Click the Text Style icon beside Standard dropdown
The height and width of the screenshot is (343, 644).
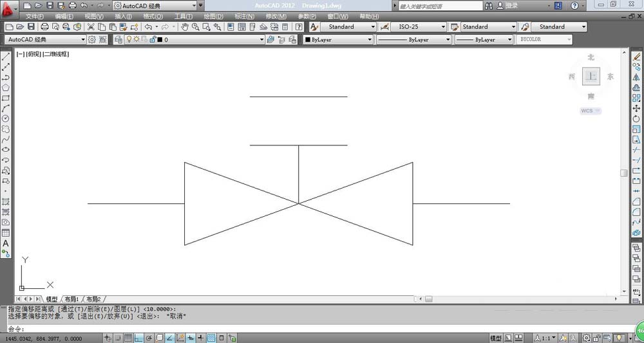[314, 26]
